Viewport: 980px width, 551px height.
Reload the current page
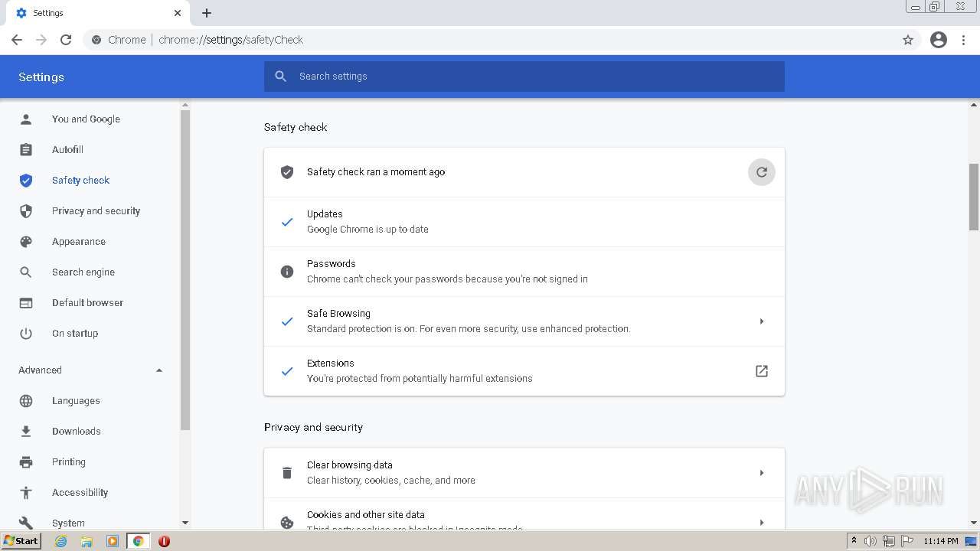tap(66, 40)
